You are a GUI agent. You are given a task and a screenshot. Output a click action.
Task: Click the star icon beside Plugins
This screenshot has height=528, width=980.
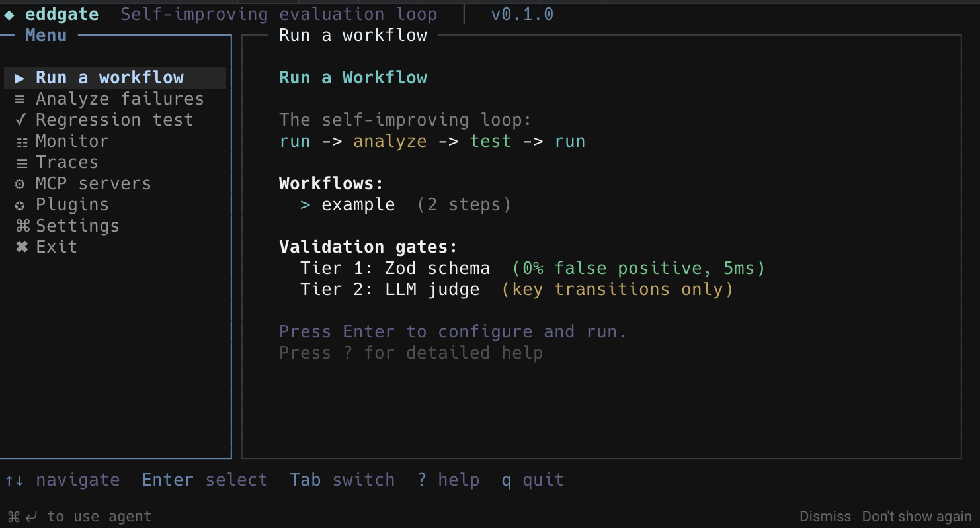click(x=19, y=204)
